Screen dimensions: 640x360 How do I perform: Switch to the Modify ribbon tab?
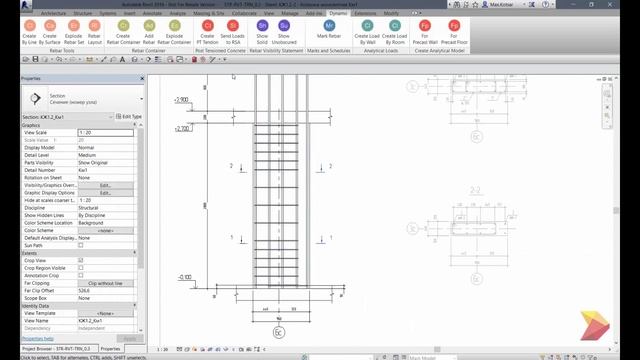391,13
